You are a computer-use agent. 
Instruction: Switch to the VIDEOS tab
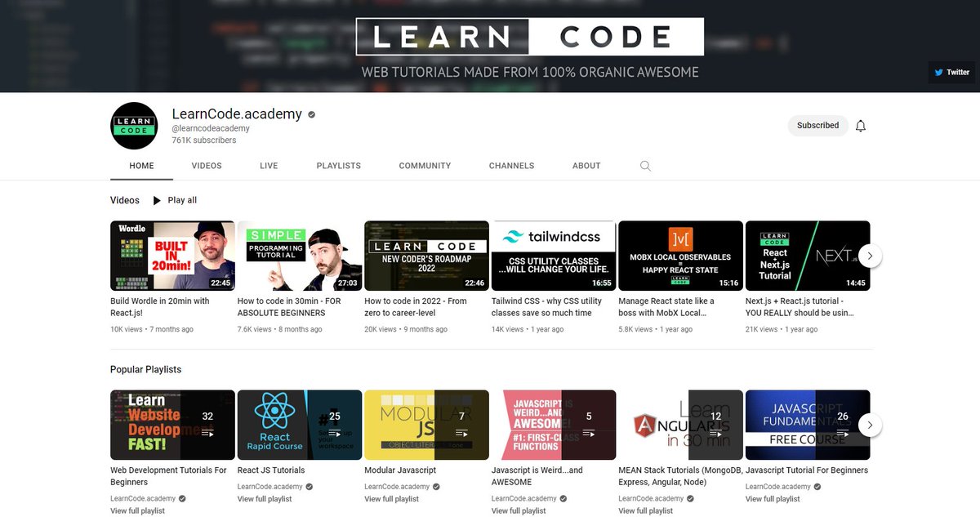tap(206, 166)
